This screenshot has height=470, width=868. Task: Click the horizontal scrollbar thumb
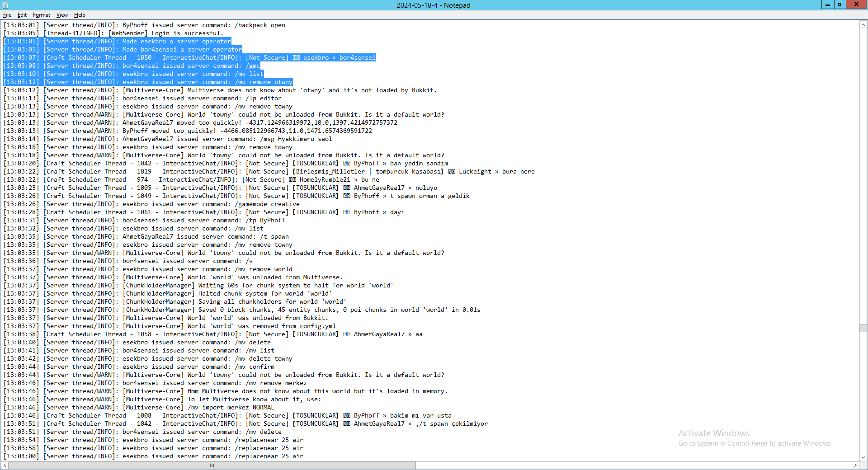[212, 465]
